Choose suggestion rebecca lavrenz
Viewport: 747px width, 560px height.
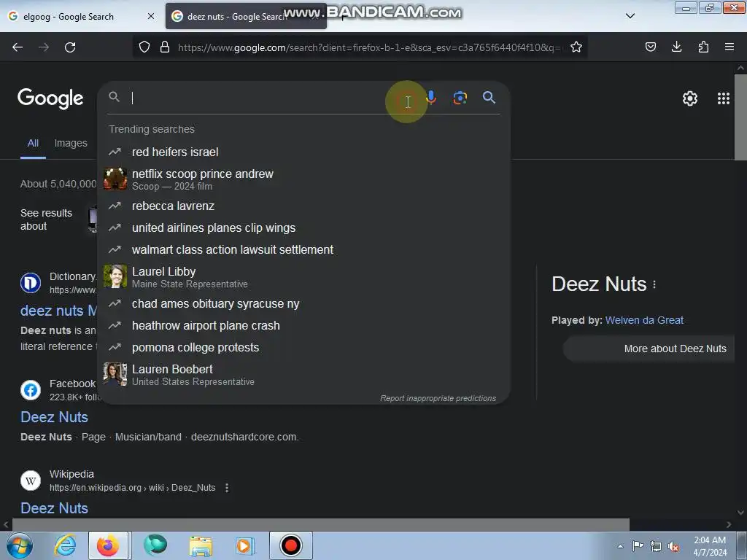pyautogui.click(x=304, y=206)
